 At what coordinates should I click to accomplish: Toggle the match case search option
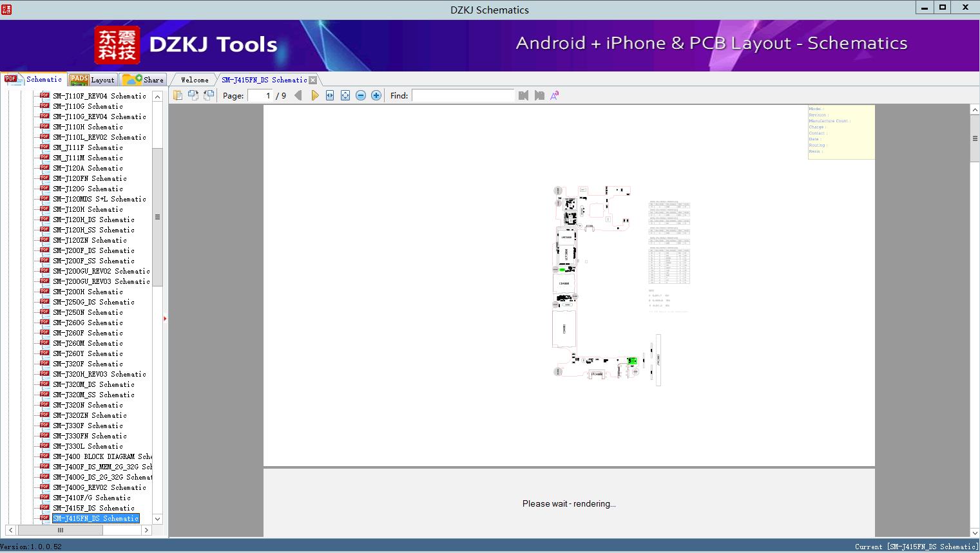(555, 95)
